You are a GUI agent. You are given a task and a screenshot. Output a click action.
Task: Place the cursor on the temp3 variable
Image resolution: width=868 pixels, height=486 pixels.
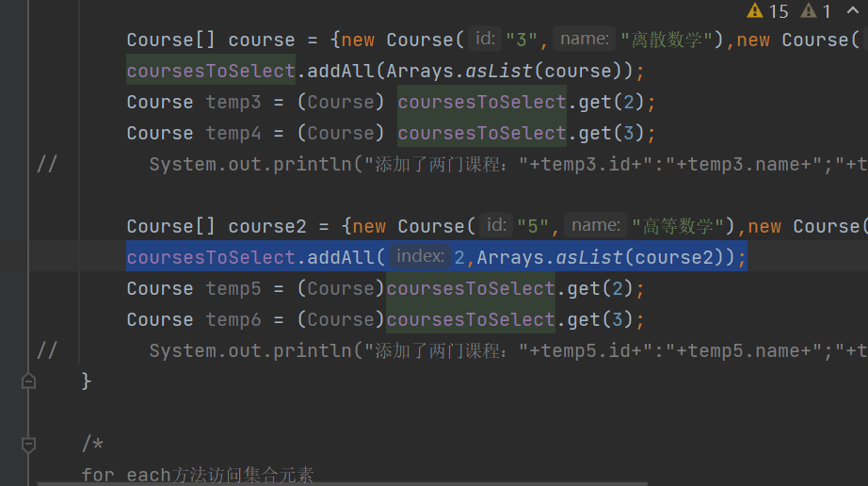pos(233,102)
